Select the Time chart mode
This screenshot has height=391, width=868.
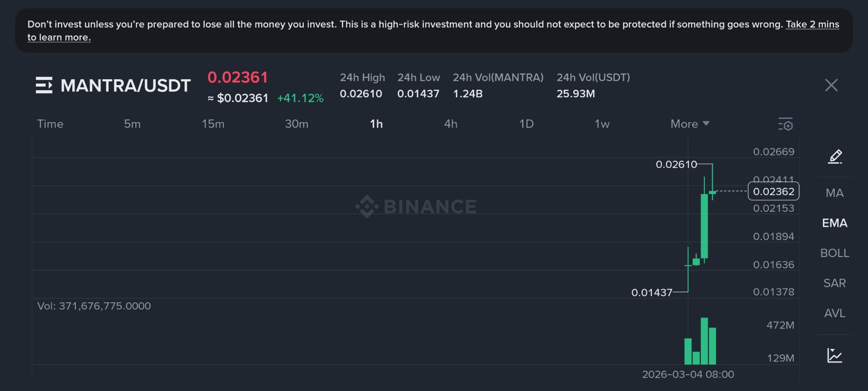point(50,124)
